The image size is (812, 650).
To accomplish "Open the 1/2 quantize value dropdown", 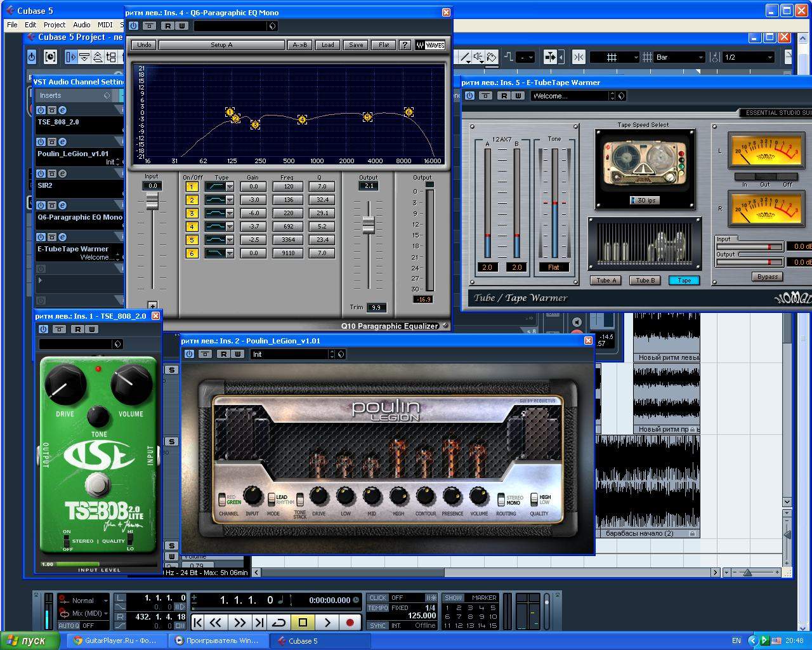I will [749, 57].
